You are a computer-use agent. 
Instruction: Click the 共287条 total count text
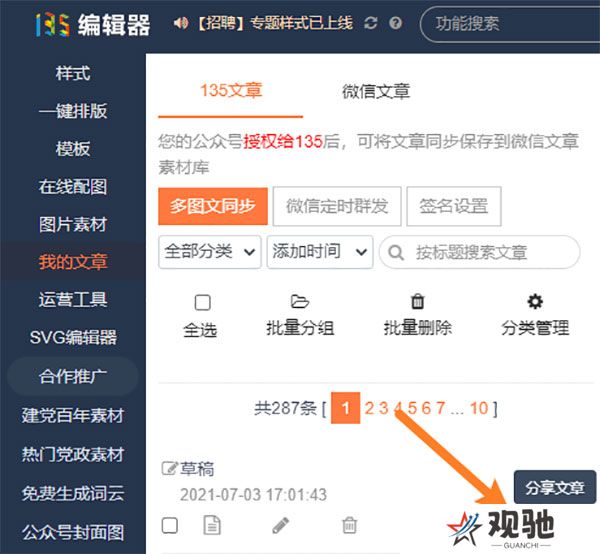[285, 408]
